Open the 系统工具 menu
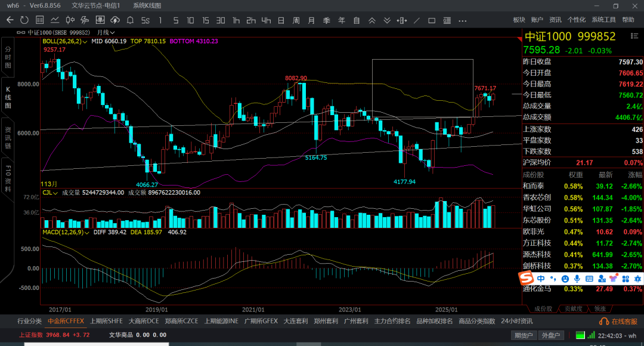This screenshot has width=644, height=346. (603, 20)
